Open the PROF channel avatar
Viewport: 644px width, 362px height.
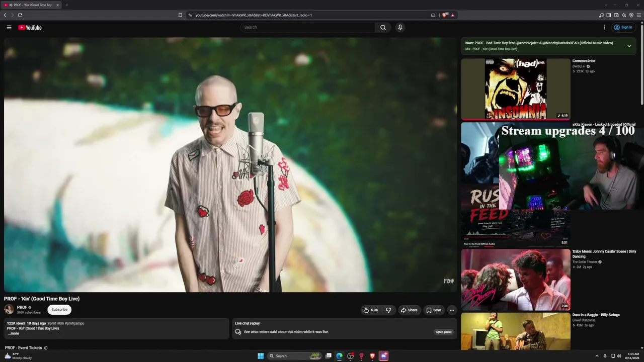(9, 310)
